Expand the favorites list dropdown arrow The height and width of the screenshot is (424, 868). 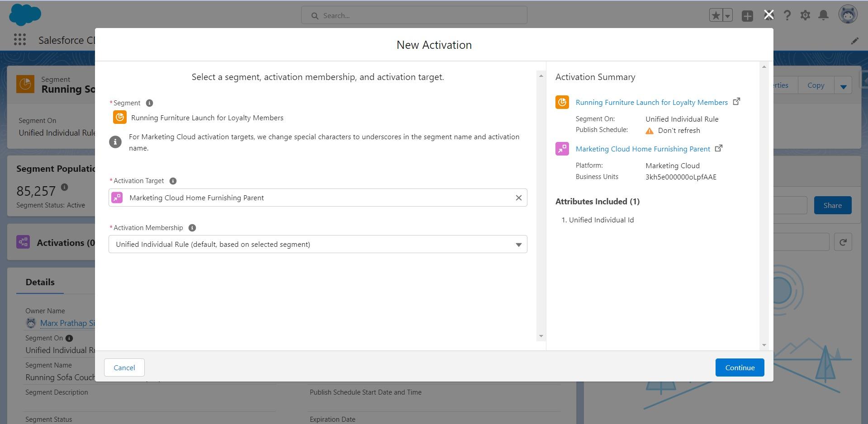click(728, 16)
